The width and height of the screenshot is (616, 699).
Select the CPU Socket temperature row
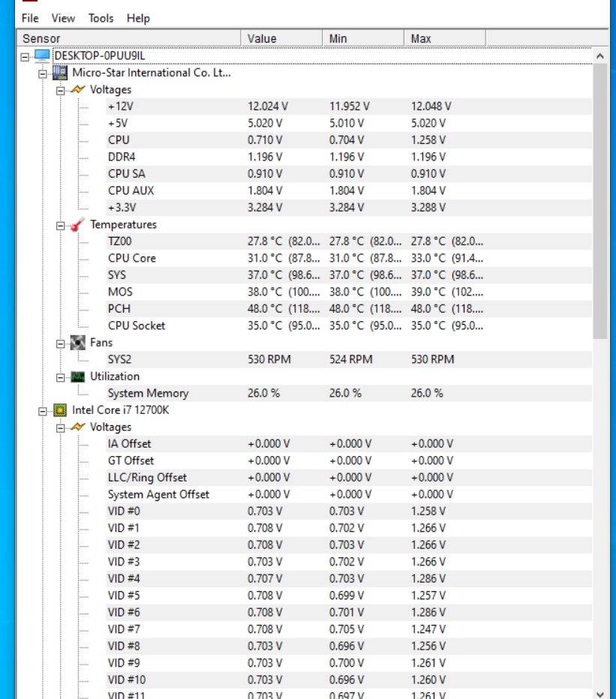pos(349,325)
